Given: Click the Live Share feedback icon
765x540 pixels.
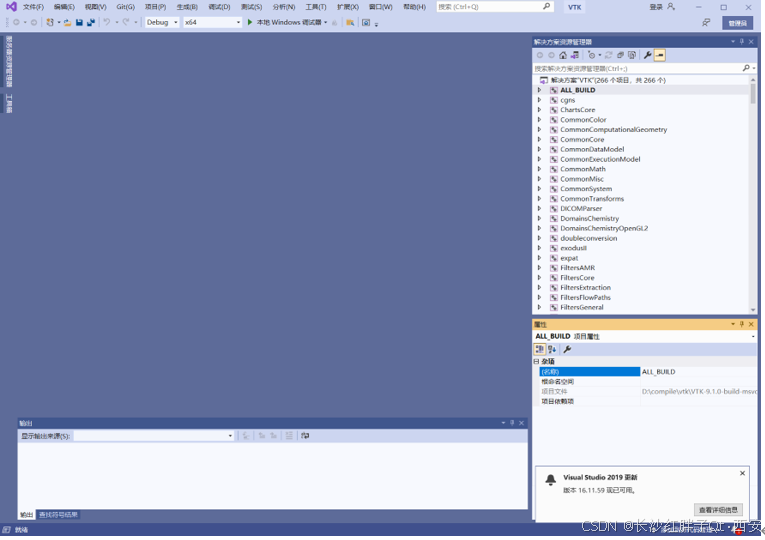Looking at the screenshot, I should click(x=706, y=22).
